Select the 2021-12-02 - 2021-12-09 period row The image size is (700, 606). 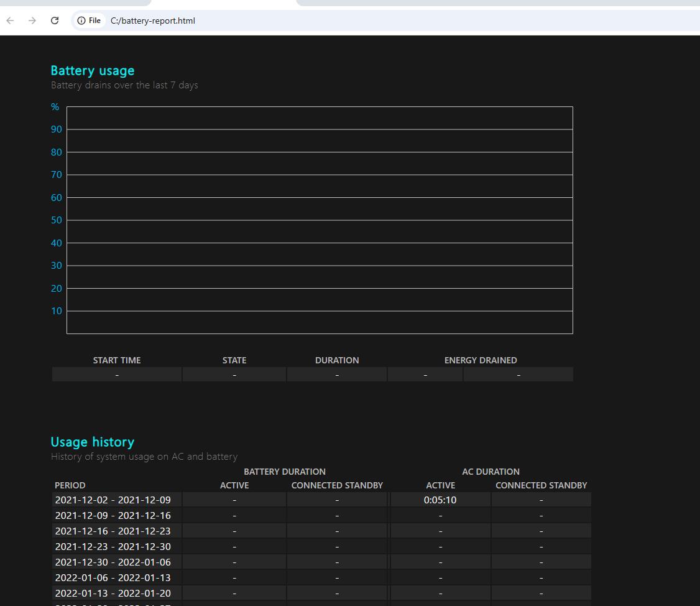(113, 500)
